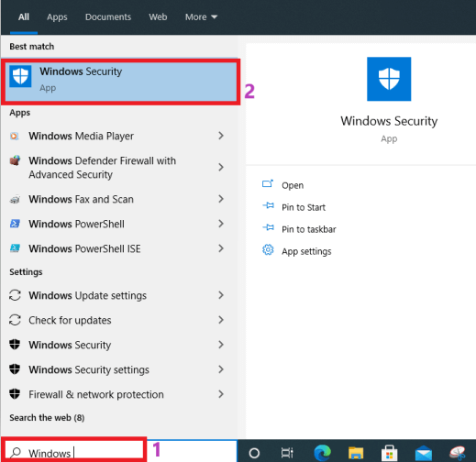Expand Check for updates chevron
476x462 pixels.
(x=221, y=320)
